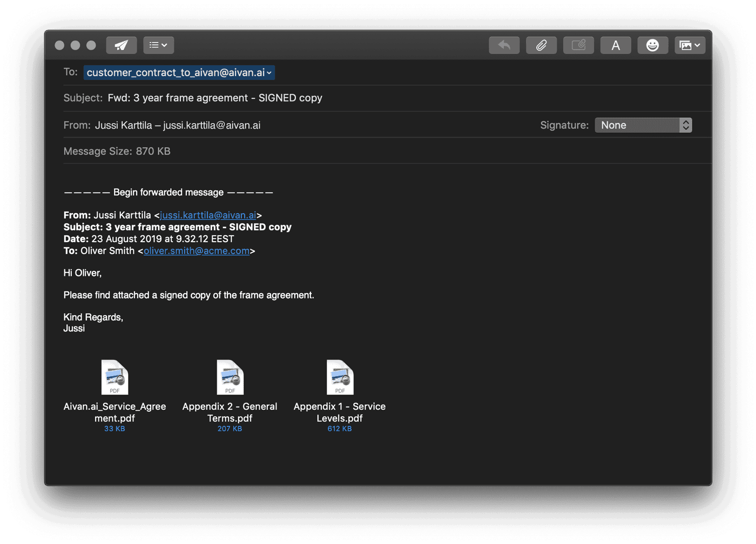Click the 33 KB size label
The width and height of the screenshot is (756, 544).
tap(114, 429)
